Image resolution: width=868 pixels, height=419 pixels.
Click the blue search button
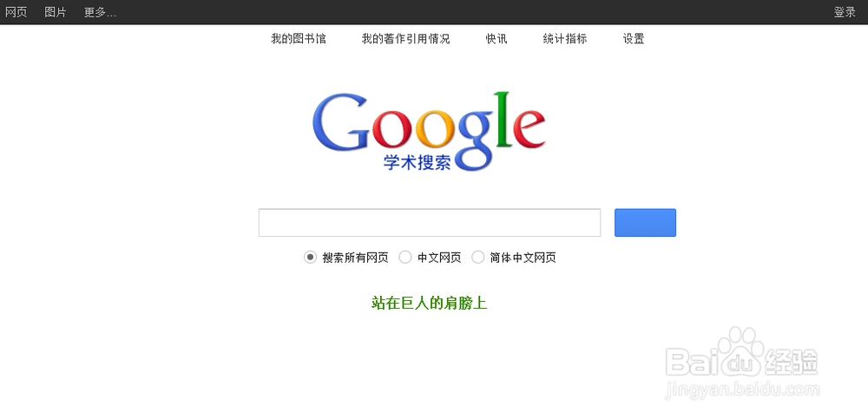point(645,222)
